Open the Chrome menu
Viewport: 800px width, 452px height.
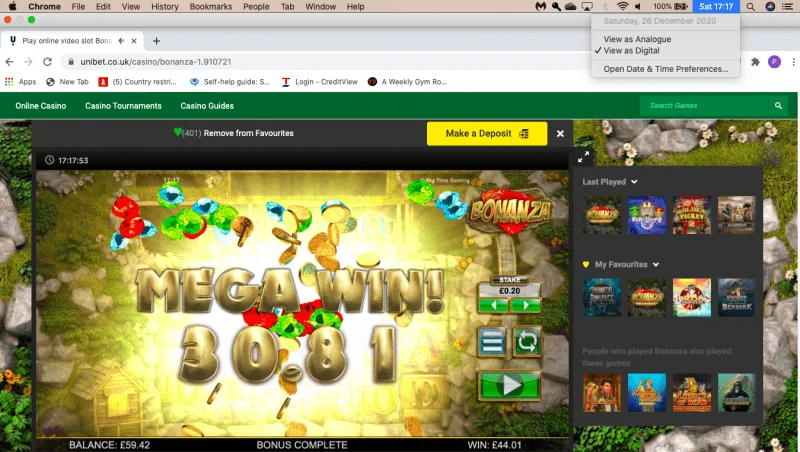pos(44,7)
